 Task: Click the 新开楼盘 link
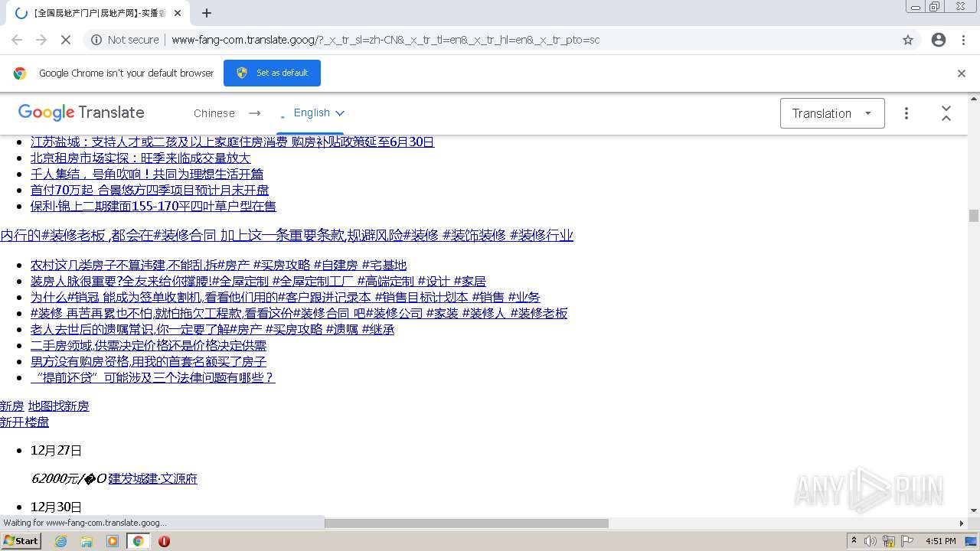point(24,422)
